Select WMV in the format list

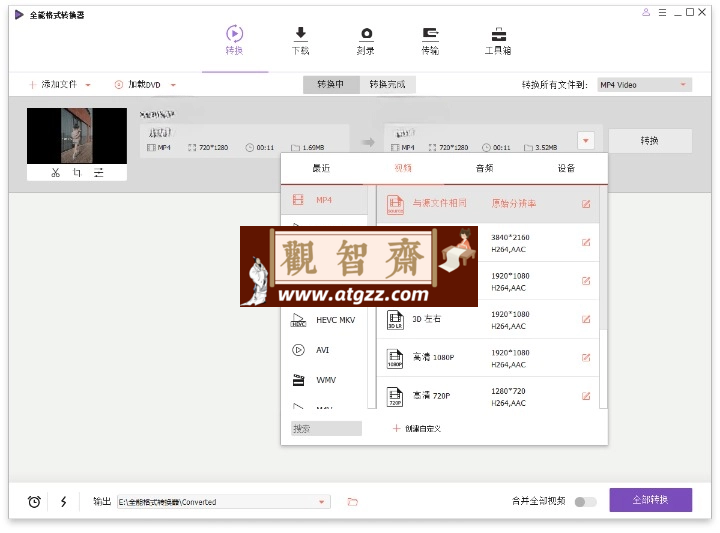click(x=324, y=380)
